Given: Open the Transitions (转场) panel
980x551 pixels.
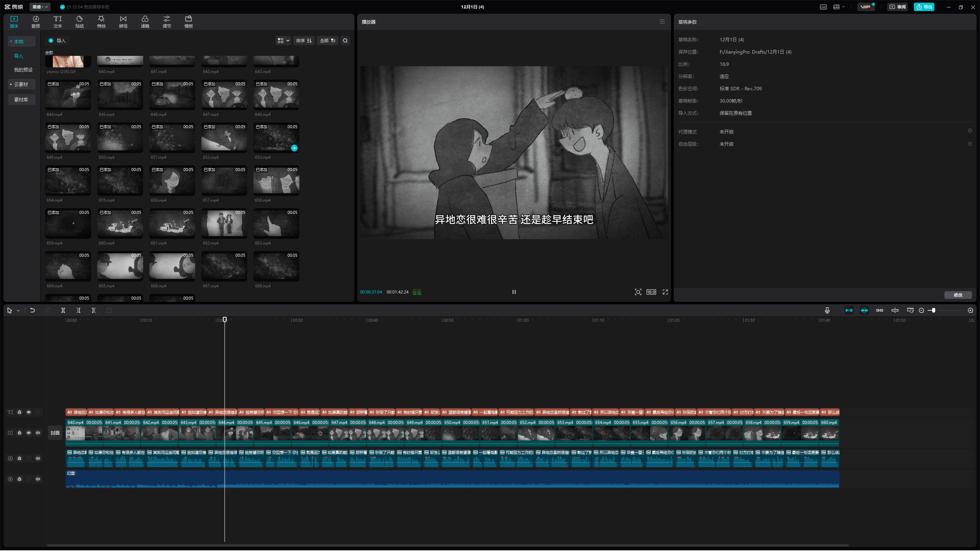Looking at the screenshot, I should pyautogui.click(x=123, y=21).
